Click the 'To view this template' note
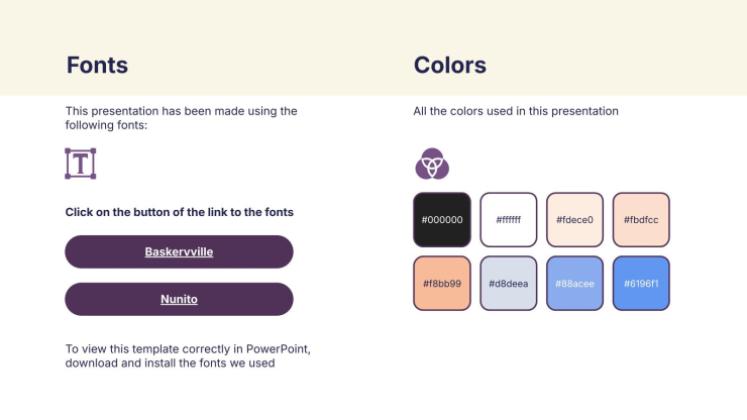The image size is (747, 420). click(x=188, y=355)
